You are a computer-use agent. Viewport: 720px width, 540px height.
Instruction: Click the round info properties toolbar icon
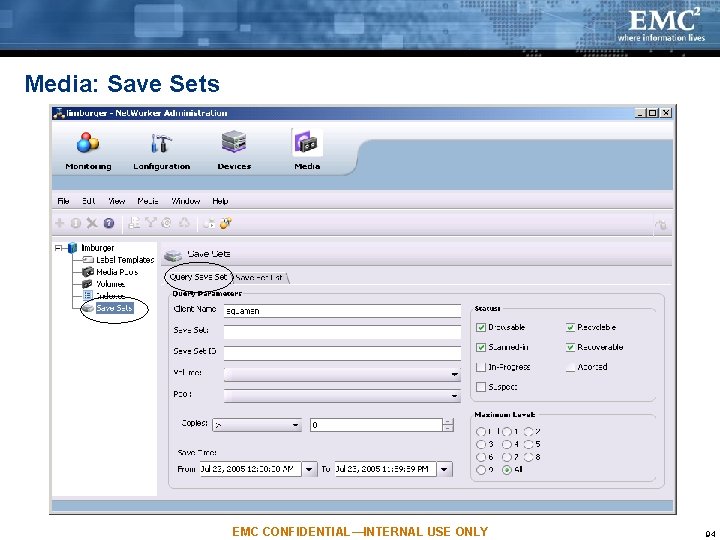[76, 223]
